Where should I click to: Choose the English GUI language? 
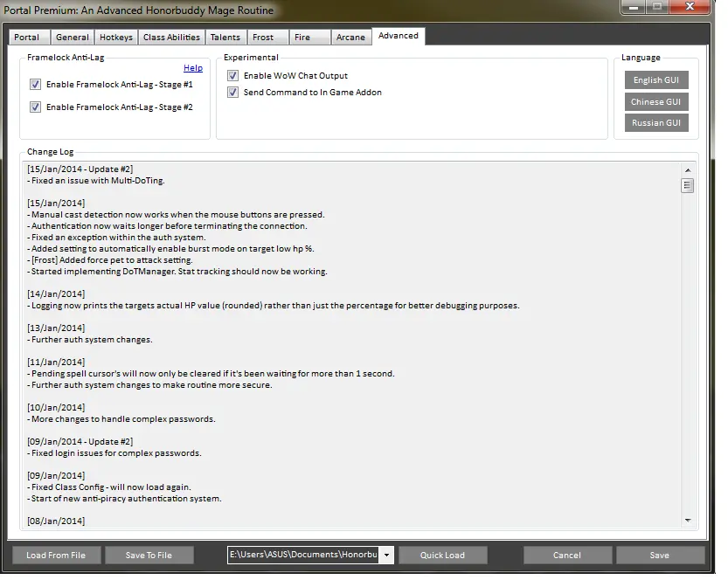[x=656, y=80]
